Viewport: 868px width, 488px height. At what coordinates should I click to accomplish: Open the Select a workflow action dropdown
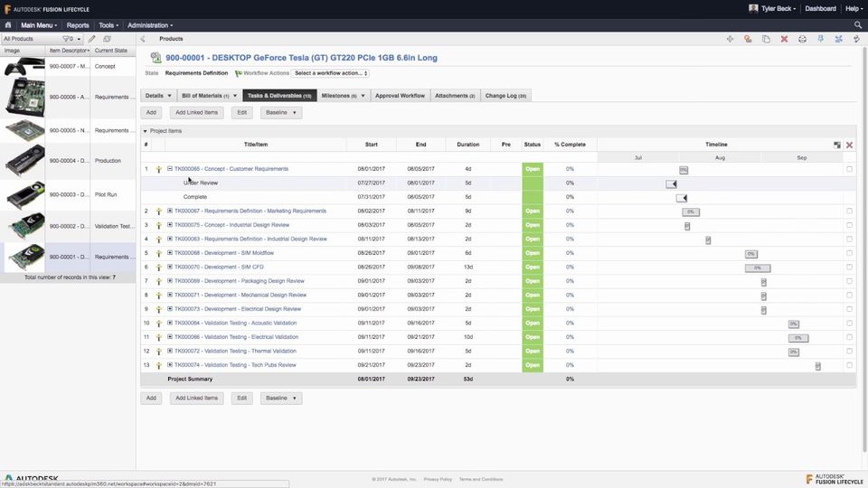[330, 73]
